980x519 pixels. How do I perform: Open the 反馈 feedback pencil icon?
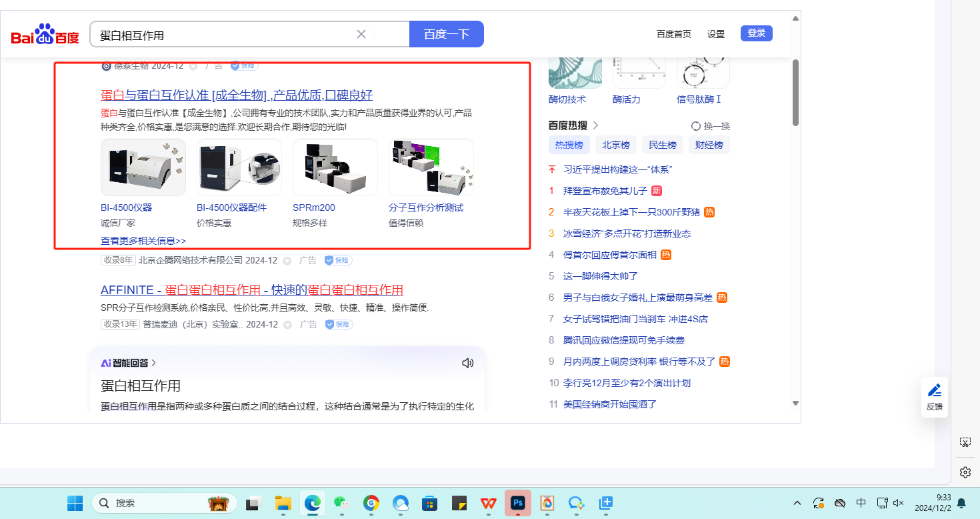pos(935,391)
